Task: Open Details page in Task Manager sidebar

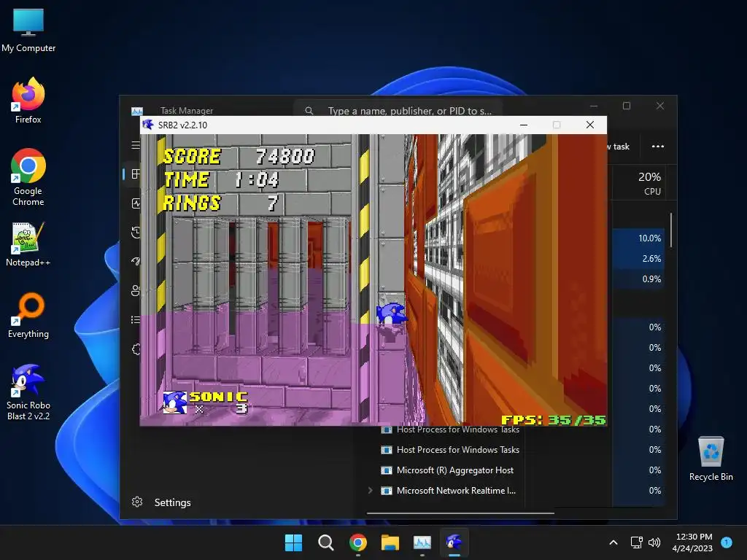Action: 135,319
